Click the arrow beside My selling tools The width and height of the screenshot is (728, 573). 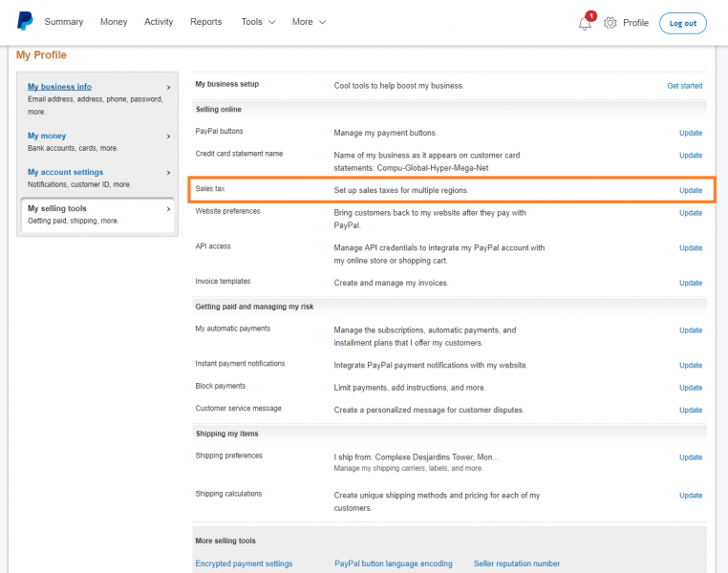tap(168, 209)
